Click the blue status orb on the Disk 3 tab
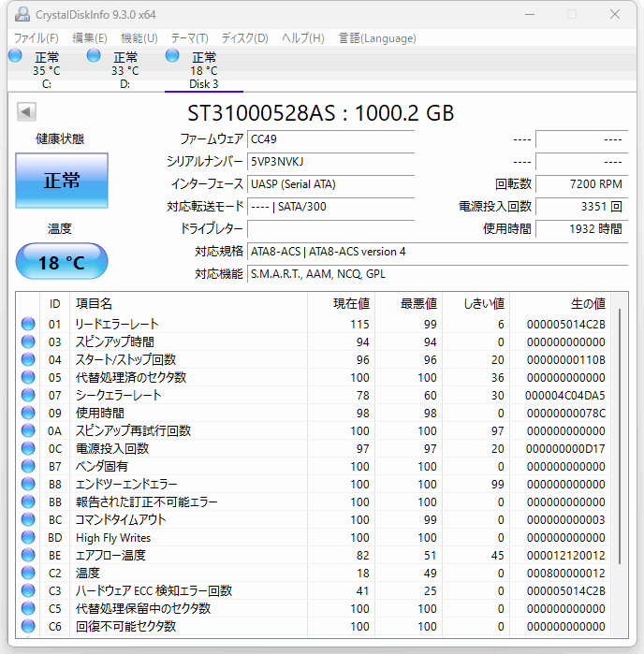 pos(172,55)
